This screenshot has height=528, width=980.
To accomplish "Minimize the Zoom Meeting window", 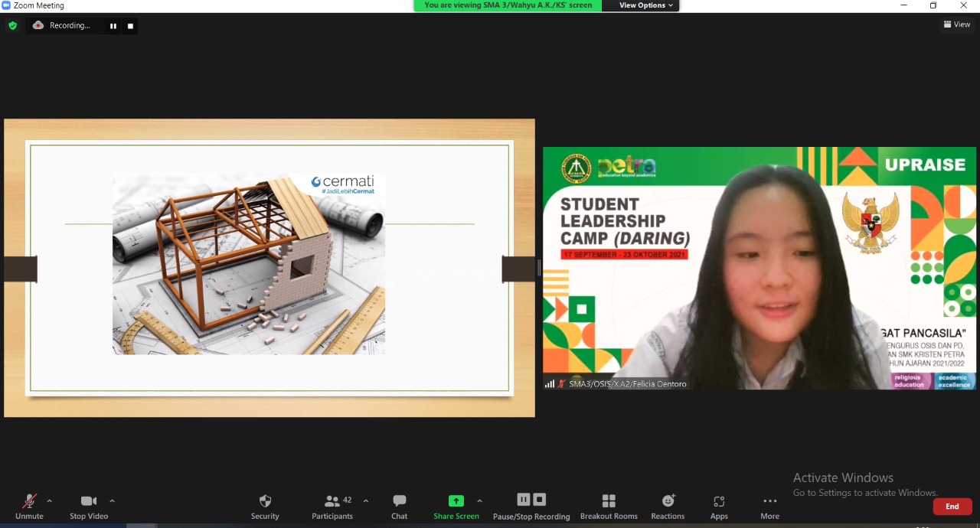I will tap(903, 5).
